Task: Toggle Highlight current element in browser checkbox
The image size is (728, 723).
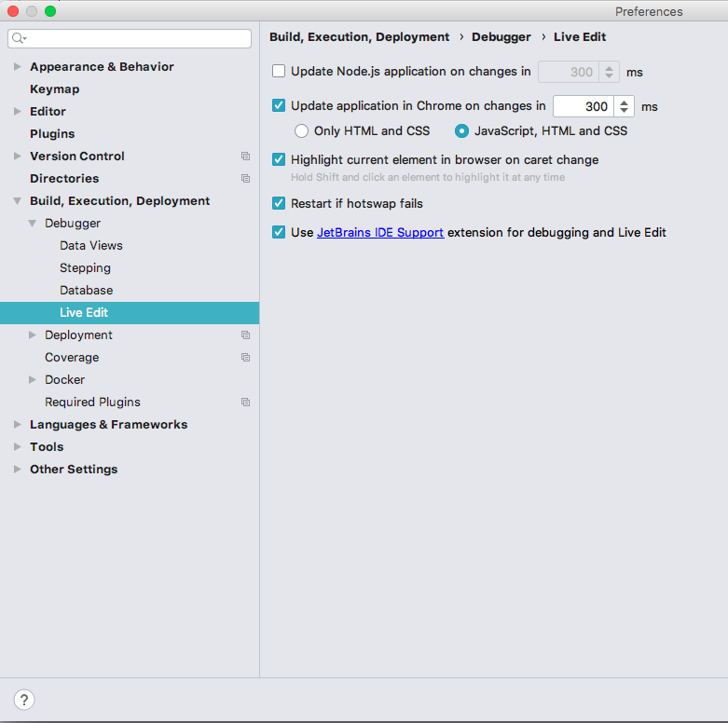Action: point(279,159)
